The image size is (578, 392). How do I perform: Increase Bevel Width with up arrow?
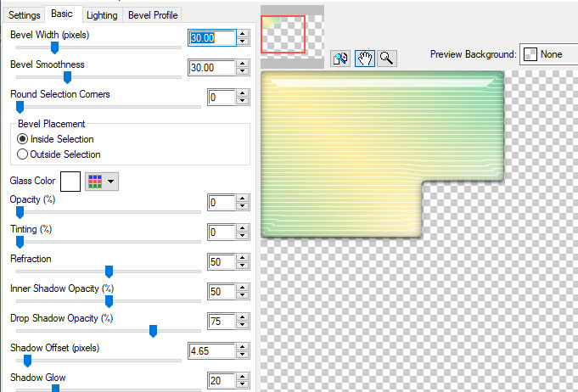coord(243,34)
